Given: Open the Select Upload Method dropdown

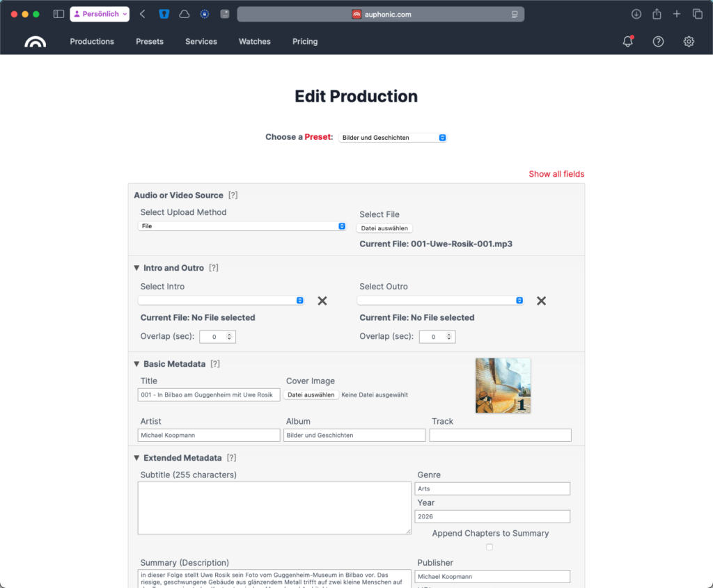Looking at the screenshot, I should tap(242, 226).
